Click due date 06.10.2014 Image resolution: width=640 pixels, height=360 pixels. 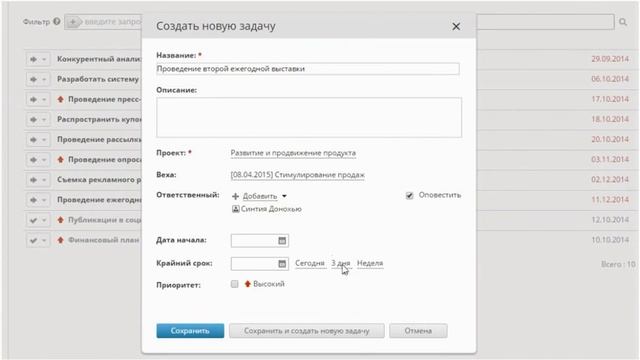click(610, 79)
